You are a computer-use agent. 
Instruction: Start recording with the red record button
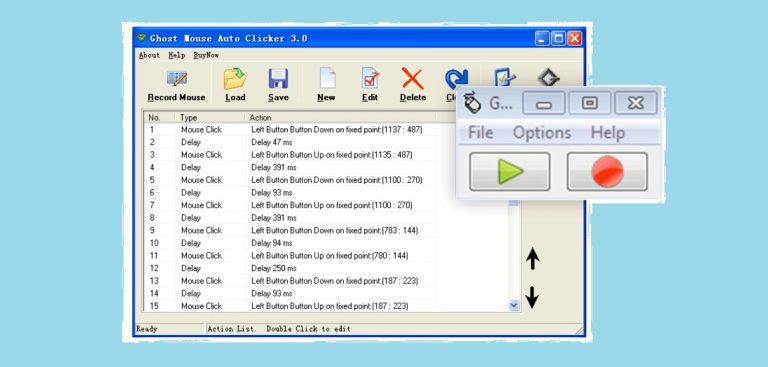(x=607, y=172)
